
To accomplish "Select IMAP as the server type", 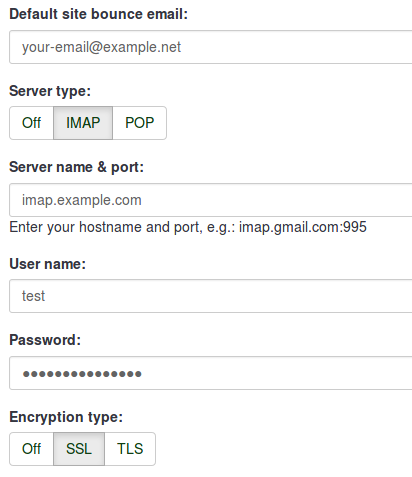I will point(83,123).
